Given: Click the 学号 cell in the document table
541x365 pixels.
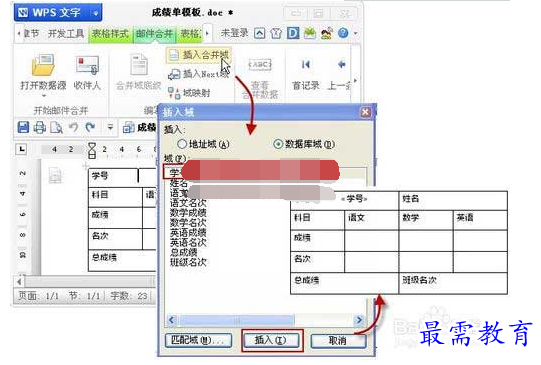Looking at the screenshot, I should tap(113, 177).
